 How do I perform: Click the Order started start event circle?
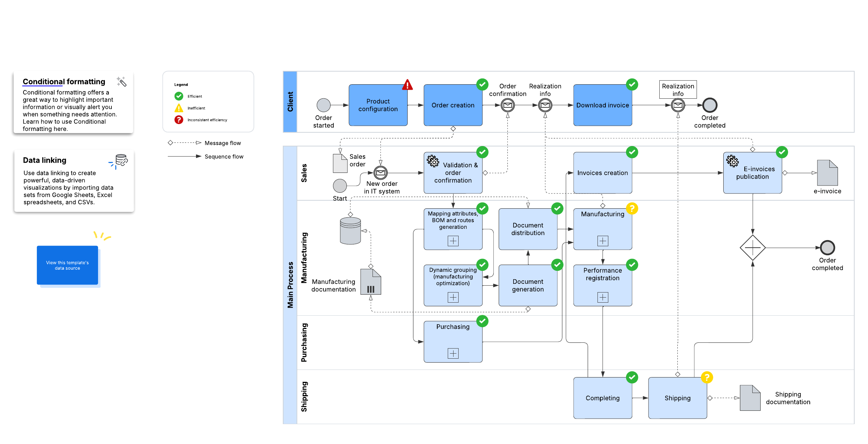(323, 105)
